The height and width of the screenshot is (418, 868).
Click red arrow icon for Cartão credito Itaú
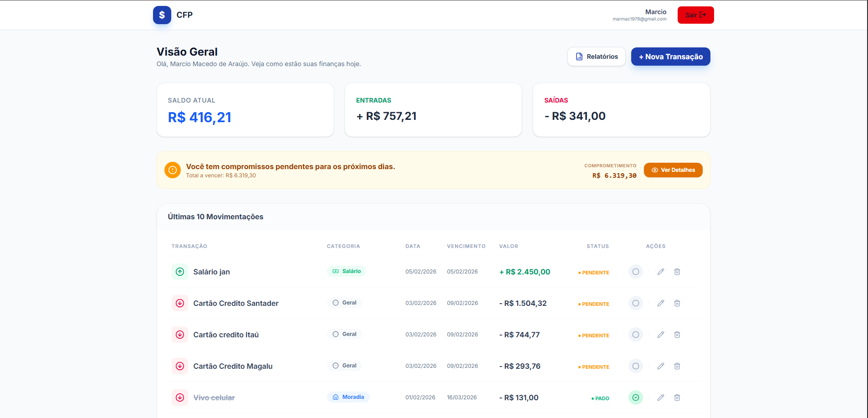180,335
